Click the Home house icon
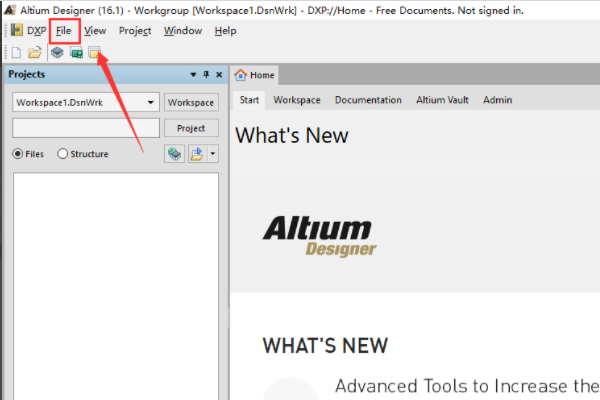Screen dimensions: 600x400 coord(240,75)
